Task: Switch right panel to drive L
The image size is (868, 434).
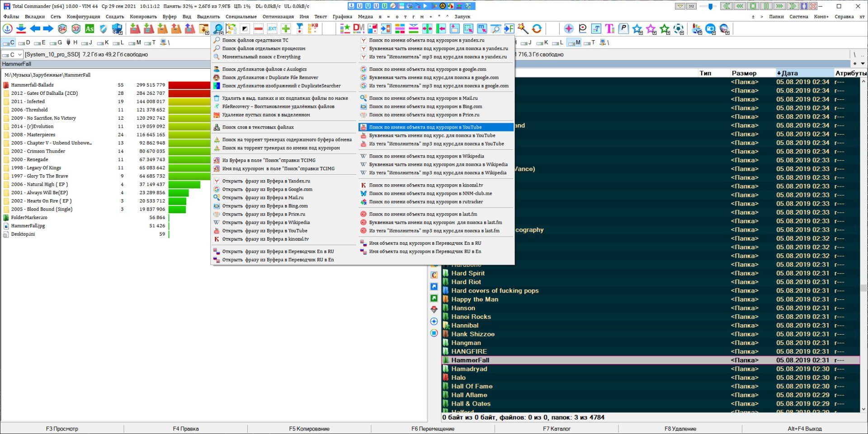Action: tap(559, 42)
